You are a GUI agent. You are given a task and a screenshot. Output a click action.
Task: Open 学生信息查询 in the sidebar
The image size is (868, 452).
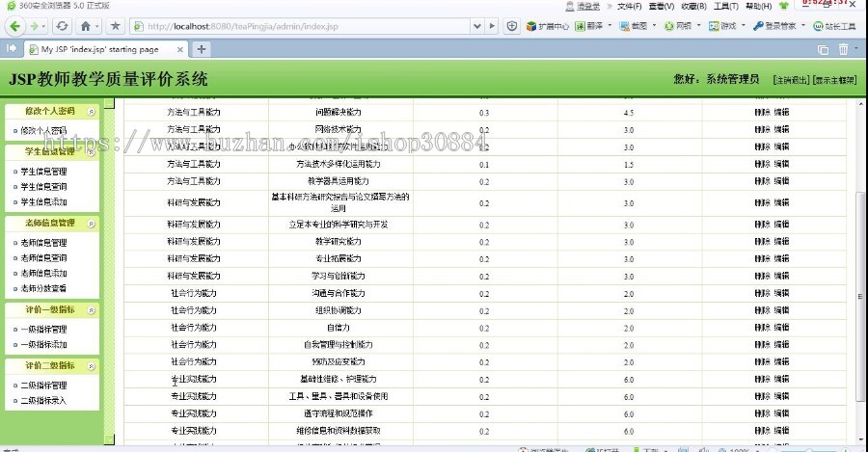point(43,187)
